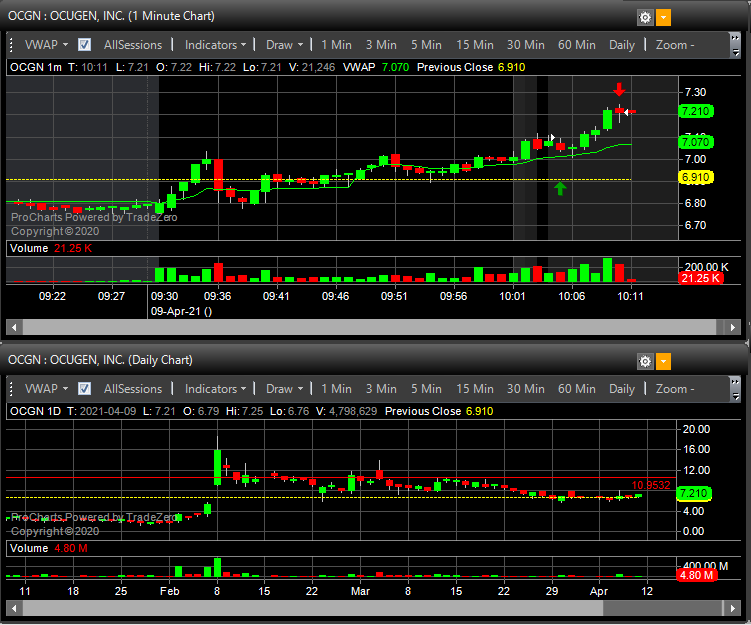This screenshot has height=625, width=751.
Task: Toggle AllSessions checkbox in 1 Minute Chart
Action: (x=84, y=45)
